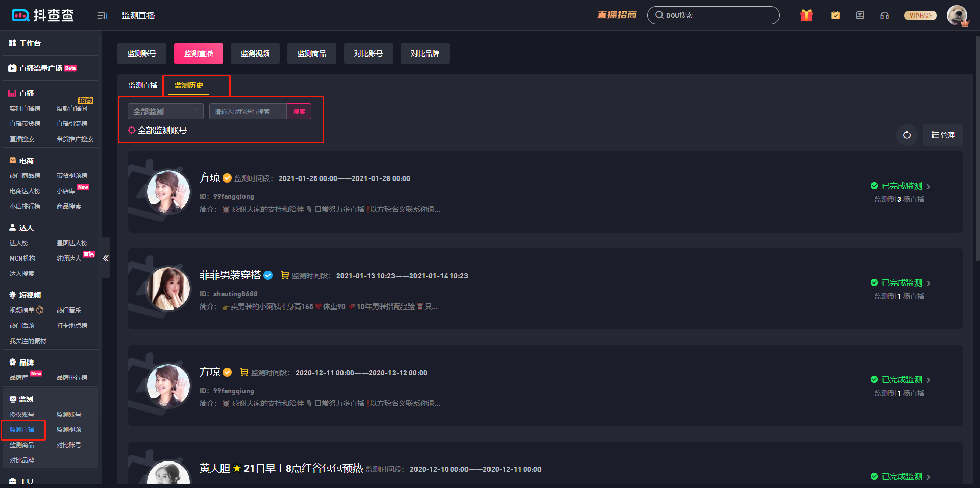The width and height of the screenshot is (980, 488).
Task: Collapse sidebar with double-chevron arrow
Action: [106, 258]
